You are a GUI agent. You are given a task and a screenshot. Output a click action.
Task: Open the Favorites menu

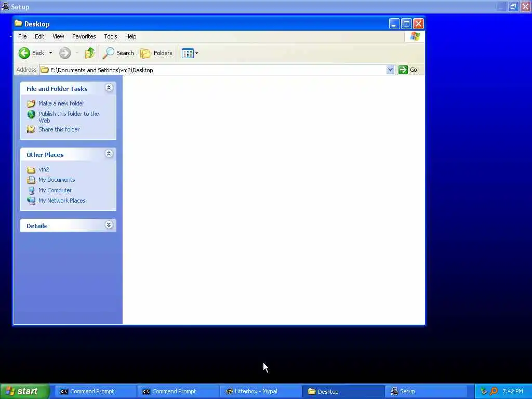tap(84, 36)
